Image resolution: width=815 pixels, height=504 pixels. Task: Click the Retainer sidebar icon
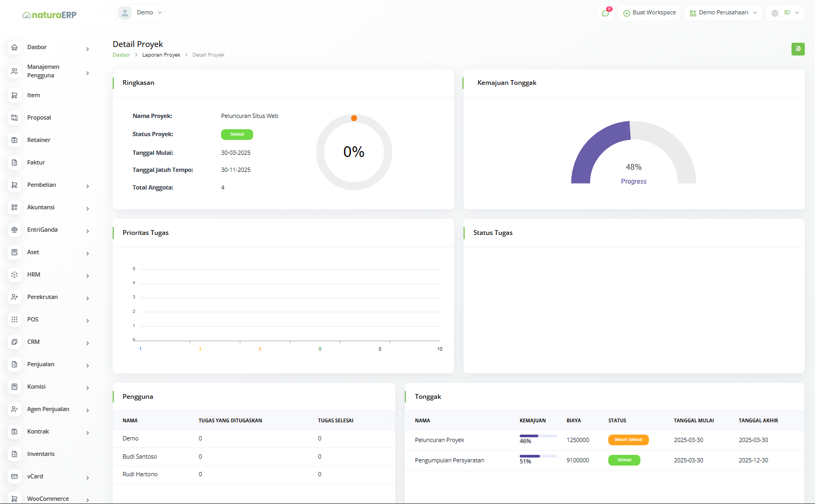point(14,140)
